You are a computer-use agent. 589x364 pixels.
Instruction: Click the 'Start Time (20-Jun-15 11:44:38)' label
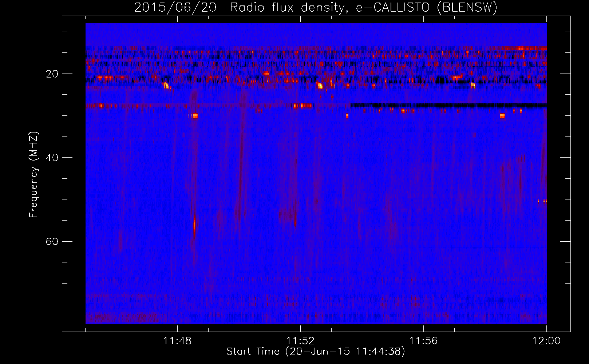316,352
